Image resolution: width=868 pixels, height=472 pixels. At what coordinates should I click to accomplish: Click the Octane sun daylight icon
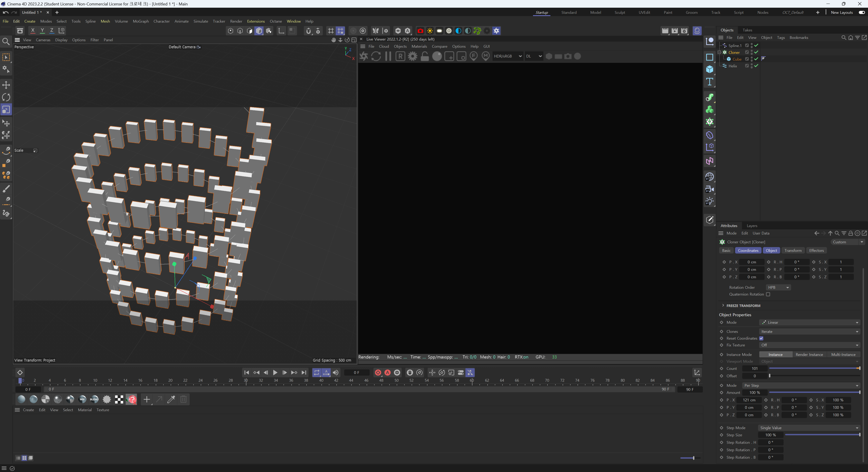point(430,31)
